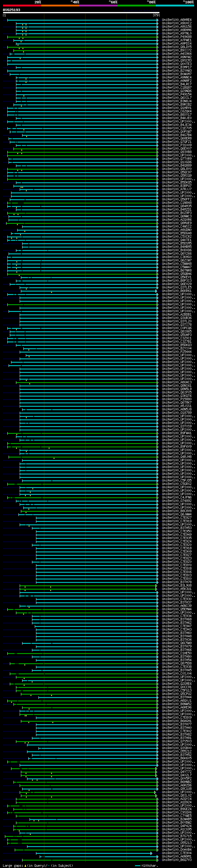The width and height of the screenshot is (197, 868).
Task: Open the hit UniRef100_P49688
Action: (x=176, y=37)
